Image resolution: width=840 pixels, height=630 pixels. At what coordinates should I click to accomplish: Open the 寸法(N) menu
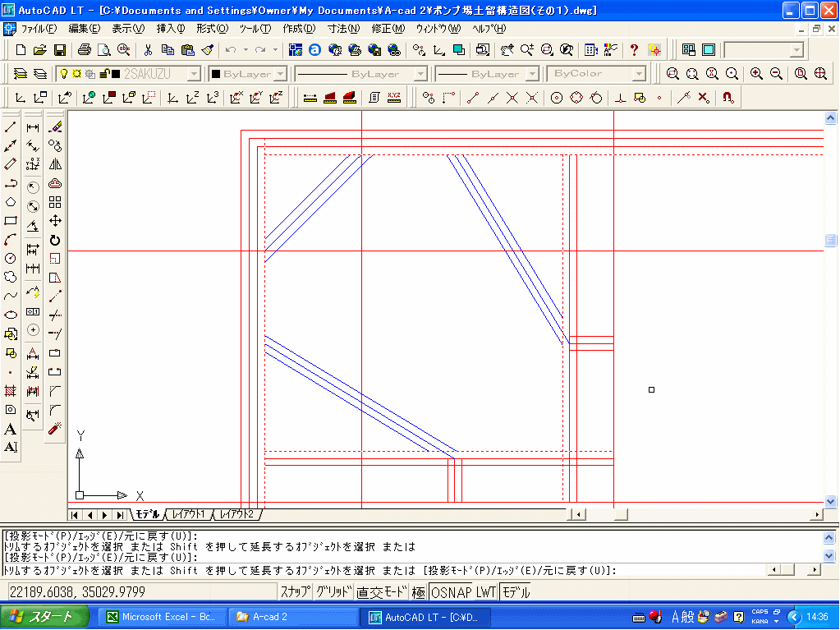point(343,29)
